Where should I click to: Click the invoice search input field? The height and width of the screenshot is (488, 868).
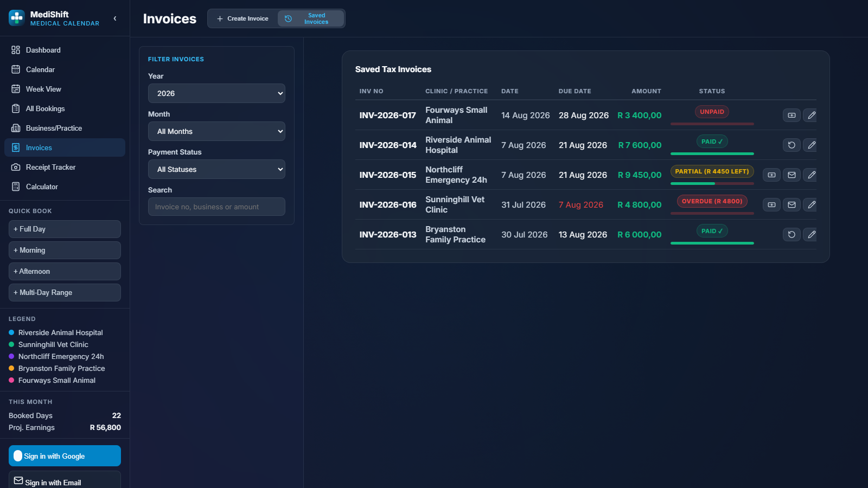point(216,207)
